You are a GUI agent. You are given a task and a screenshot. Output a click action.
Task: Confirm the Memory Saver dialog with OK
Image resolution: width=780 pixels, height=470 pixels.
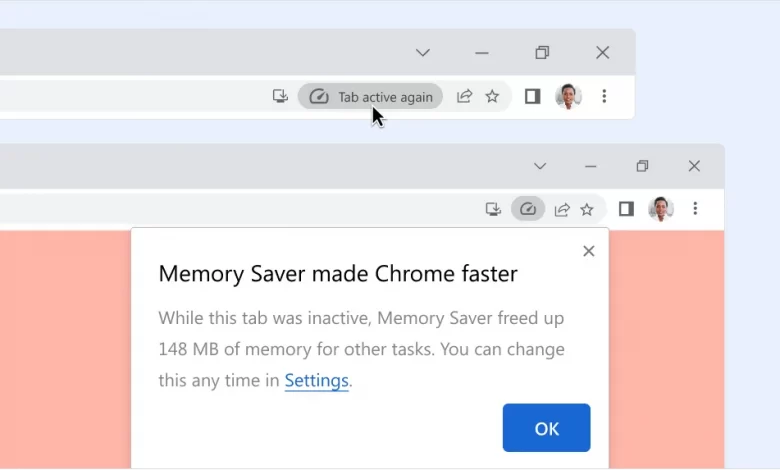coord(546,428)
